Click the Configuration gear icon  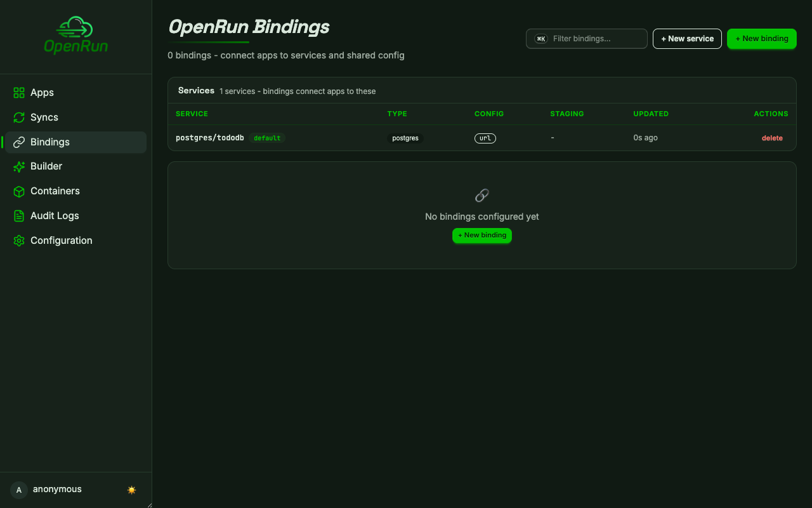point(19,241)
